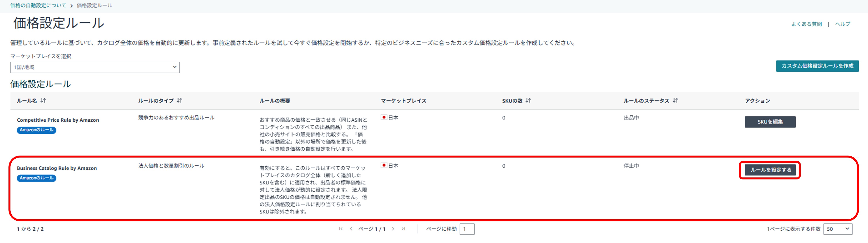The image size is (868, 243).
Task: Go to previous page arrow
Action: coord(351,229)
